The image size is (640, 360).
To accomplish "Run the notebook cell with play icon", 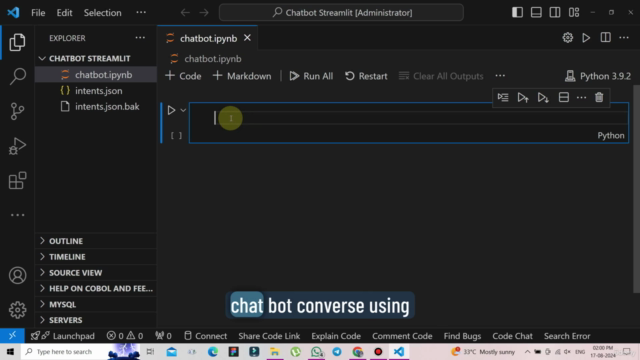I will [171, 110].
